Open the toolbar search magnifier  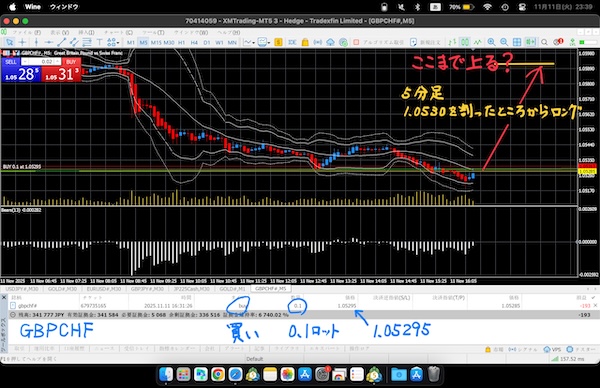[x=544, y=42]
